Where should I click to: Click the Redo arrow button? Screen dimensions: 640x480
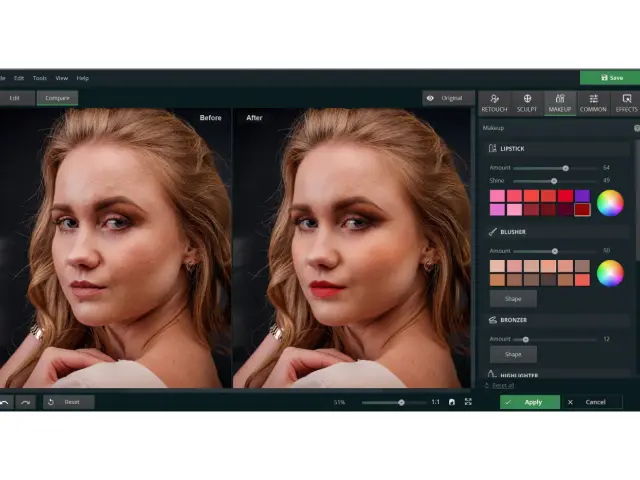[26, 402]
